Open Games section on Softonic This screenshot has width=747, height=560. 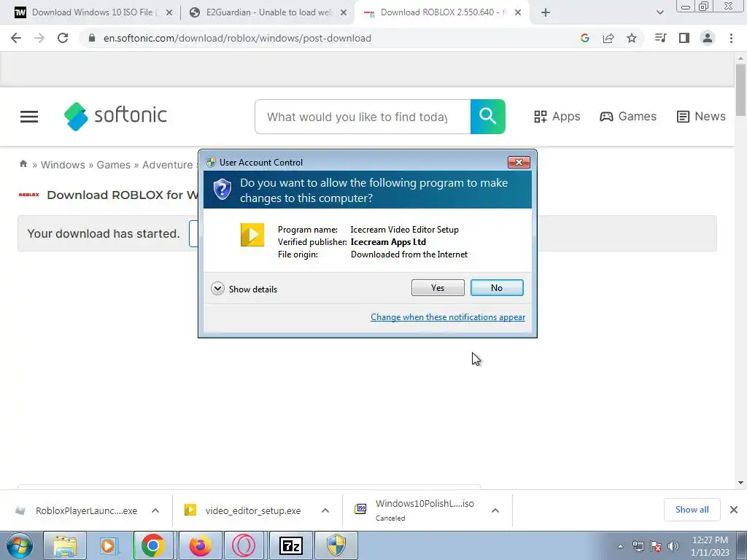(628, 117)
